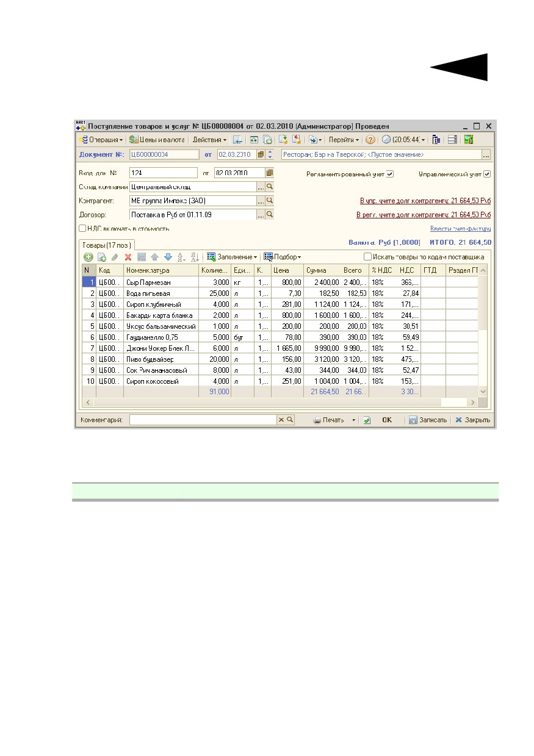Open the Перейти dropdown menu
The height and width of the screenshot is (756, 534).
pos(344,140)
